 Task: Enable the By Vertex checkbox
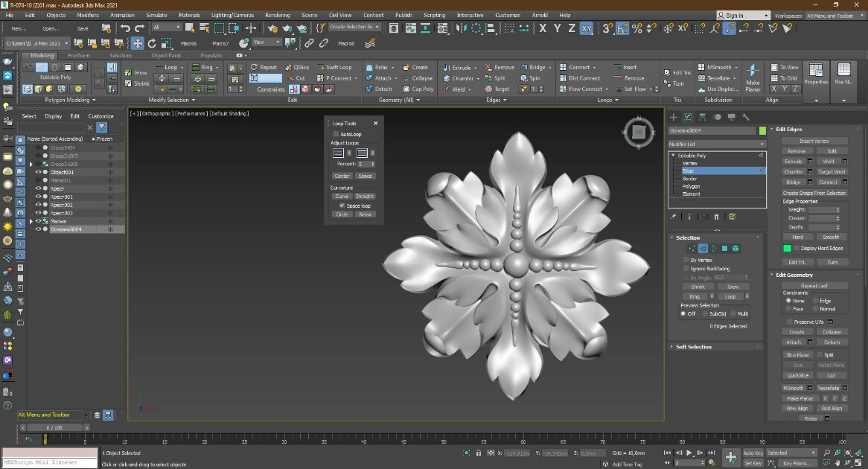[x=686, y=260]
